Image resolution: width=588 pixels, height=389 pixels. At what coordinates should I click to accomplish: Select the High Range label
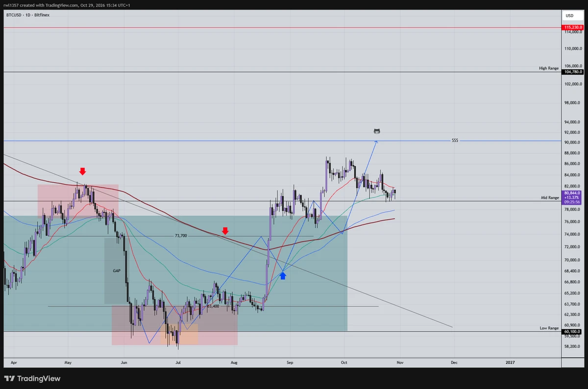[549, 69]
